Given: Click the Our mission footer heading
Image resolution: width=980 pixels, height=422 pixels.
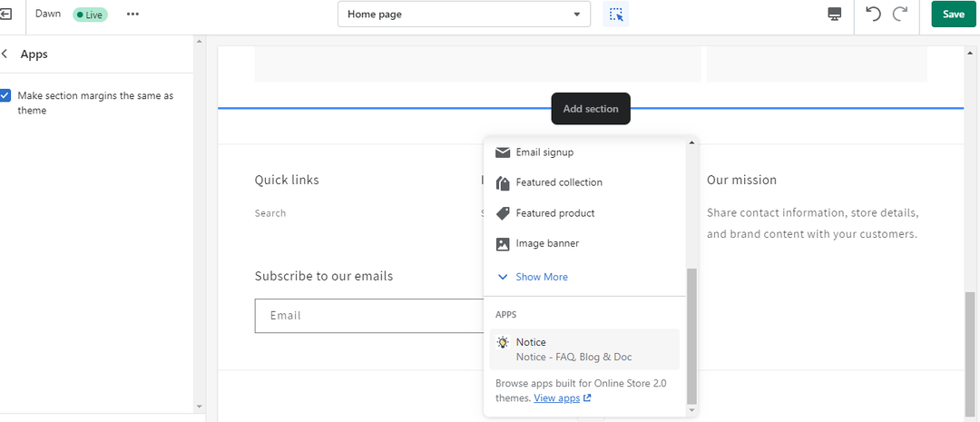Looking at the screenshot, I should [x=742, y=180].
